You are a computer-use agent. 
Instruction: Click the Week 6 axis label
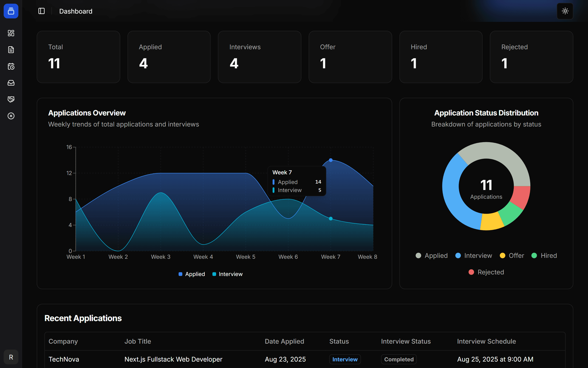288,257
